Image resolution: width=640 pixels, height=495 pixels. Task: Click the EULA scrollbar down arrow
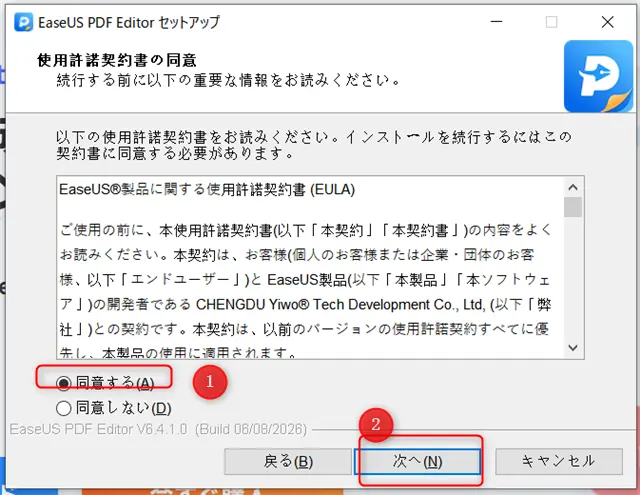pyautogui.click(x=573, y=348)
